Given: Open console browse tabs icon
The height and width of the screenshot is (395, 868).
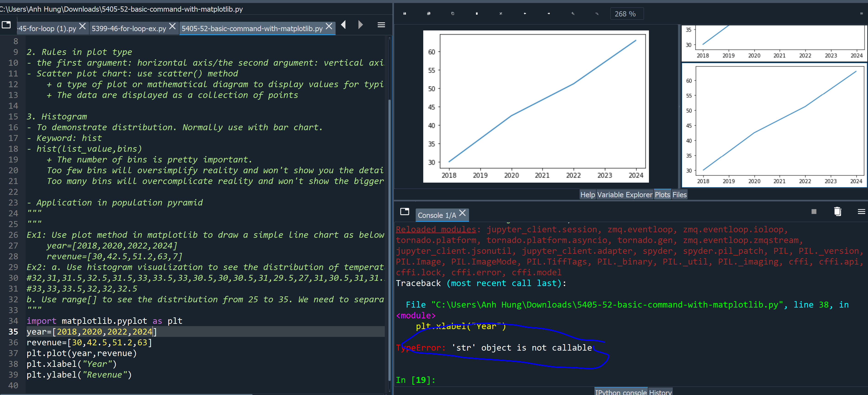Looking at the screenshot, I should 404,211.
